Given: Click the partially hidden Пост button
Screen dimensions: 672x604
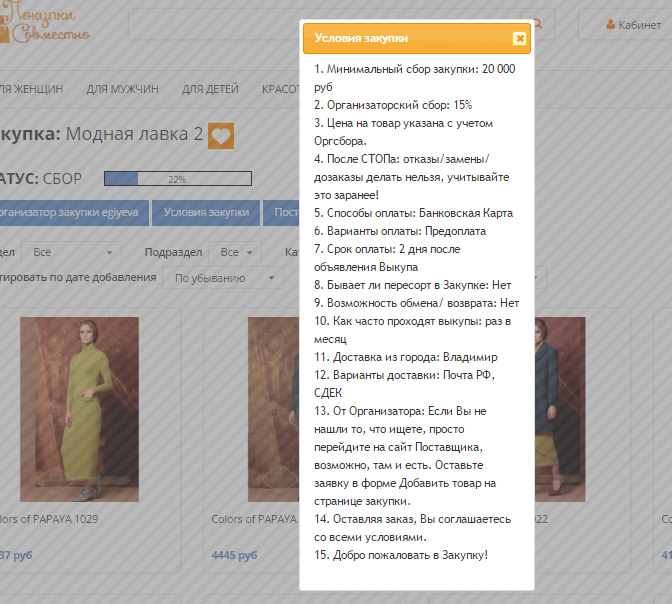Looking at the screenshot, I should pos(281,213).
